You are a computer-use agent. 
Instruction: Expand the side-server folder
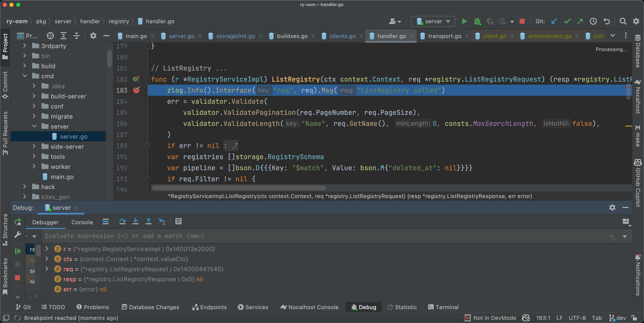coord(34,147)
